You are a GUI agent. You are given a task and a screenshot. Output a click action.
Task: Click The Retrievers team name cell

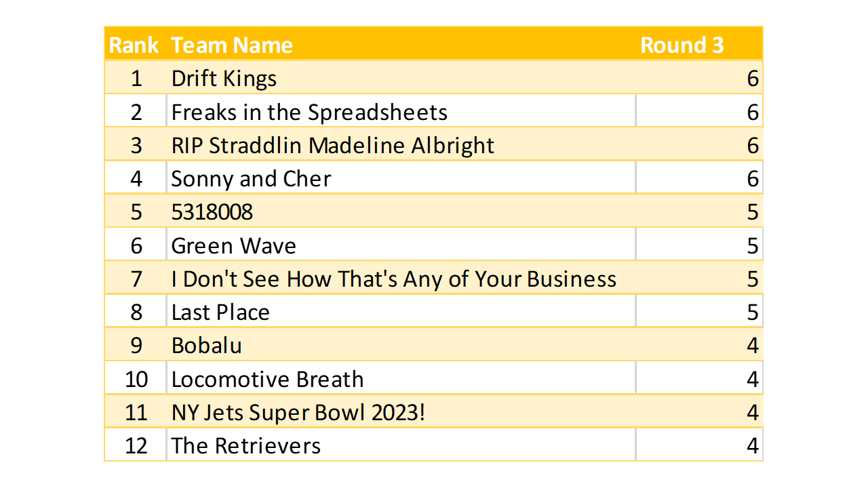tap(246, 446)
